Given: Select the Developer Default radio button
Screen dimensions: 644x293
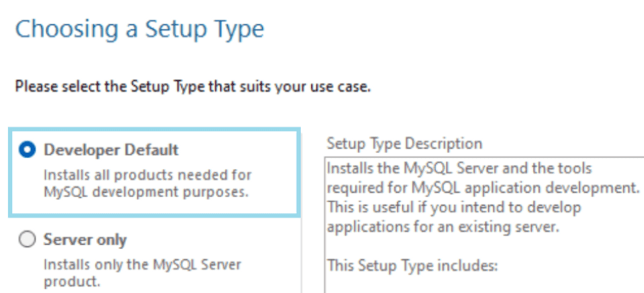Looking at the screenshot, I should 27,150.
